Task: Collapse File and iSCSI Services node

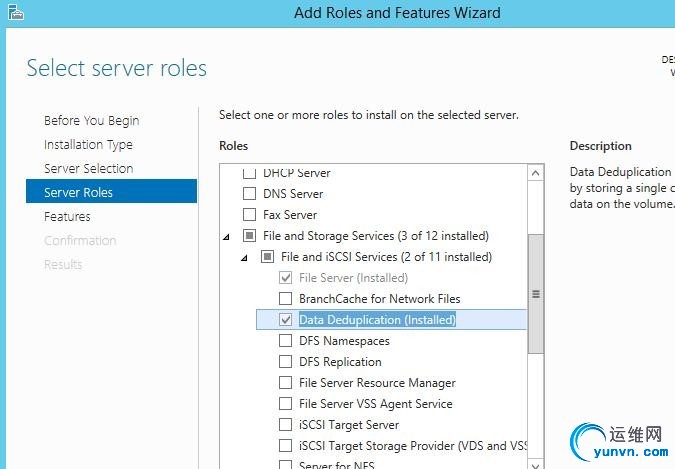Action: (x=245, y=257)
